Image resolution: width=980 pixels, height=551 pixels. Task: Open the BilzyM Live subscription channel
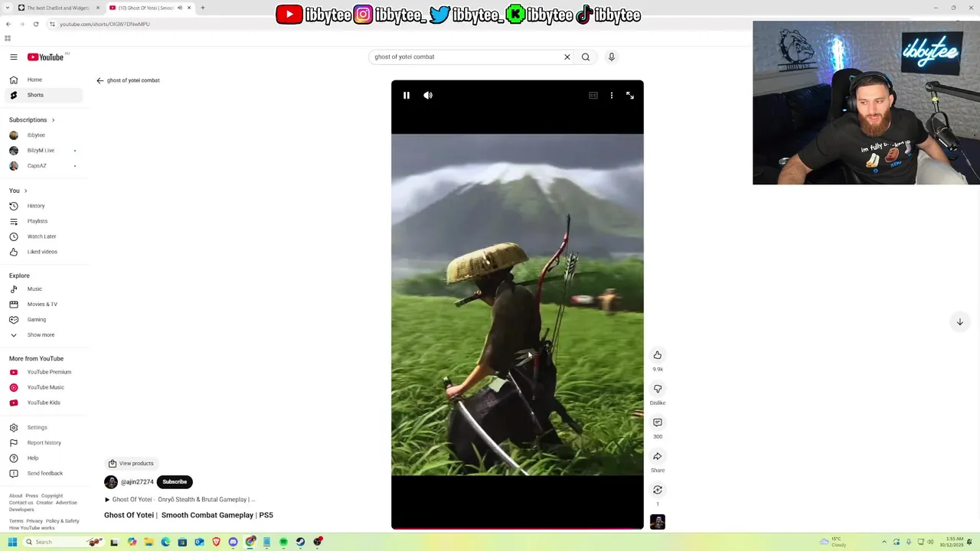tap(43, 151)
